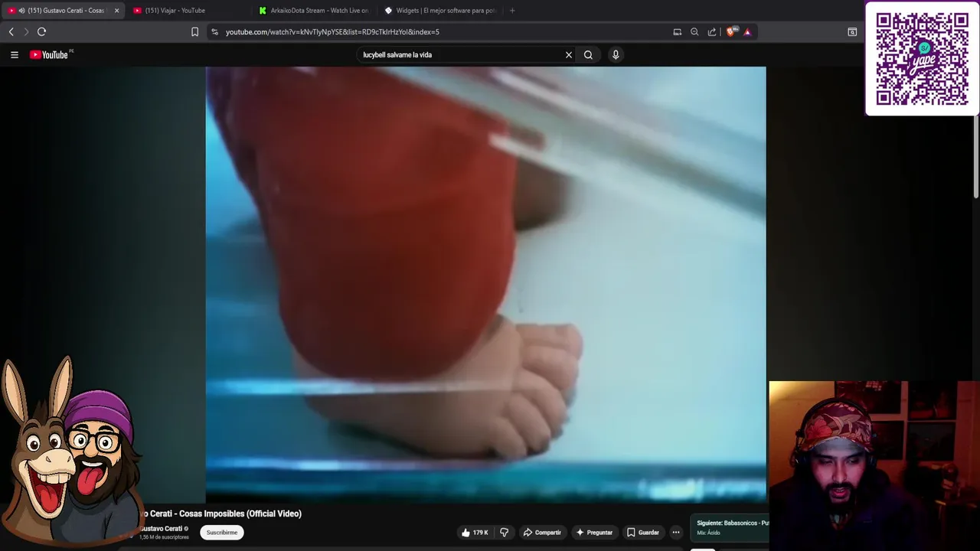Viewport: 980px width, 551px height.
Task: Switch to ArkaikoDota Stream Kick tab
Action: tap(313, 11)
